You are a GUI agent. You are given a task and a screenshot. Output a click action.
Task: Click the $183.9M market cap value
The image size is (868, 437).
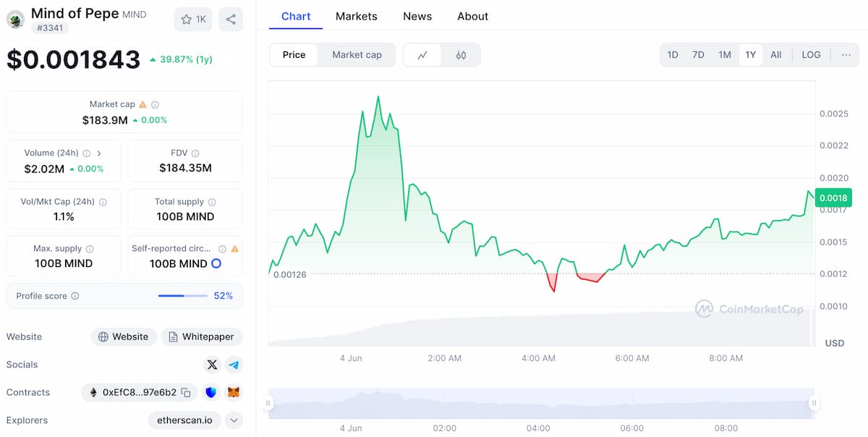point(105,120)
